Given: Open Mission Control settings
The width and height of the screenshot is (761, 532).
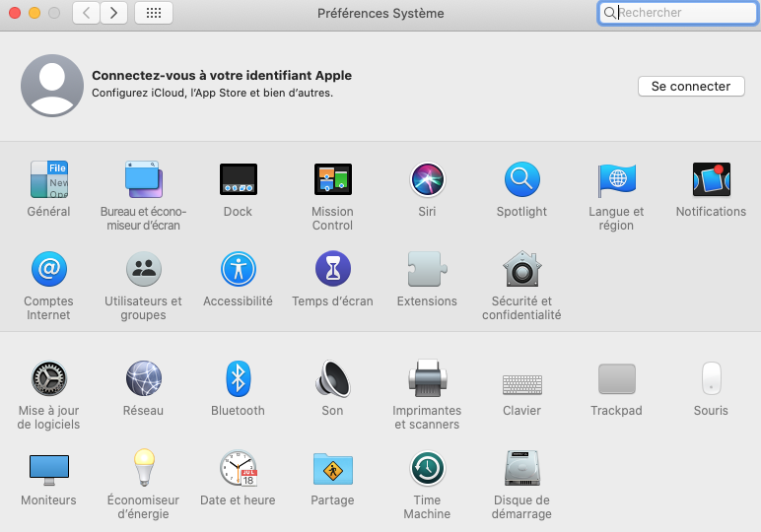Looking at the screenshot, I should click(x=333, y=180).
